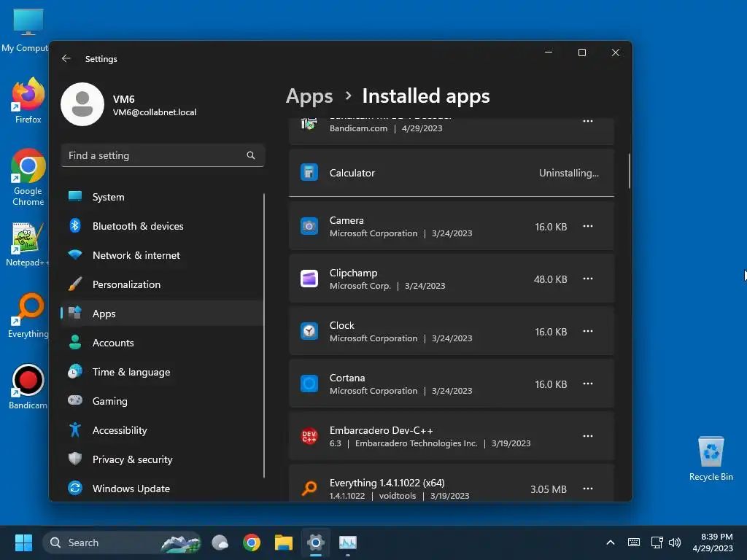
Task: Open File Explorer from the taskbar
Action: [x=284, y=542]
